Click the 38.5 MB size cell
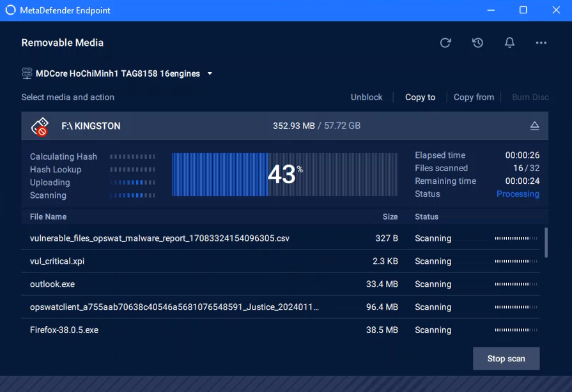Viewport: 572px width, 392px height. point(382,330)
